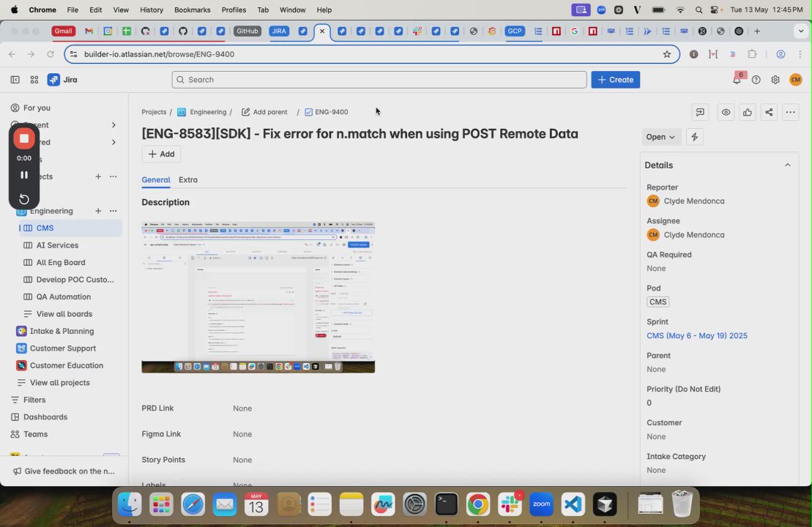Click the browser address bar
The image size is (812, 527).
pos(372,54)
